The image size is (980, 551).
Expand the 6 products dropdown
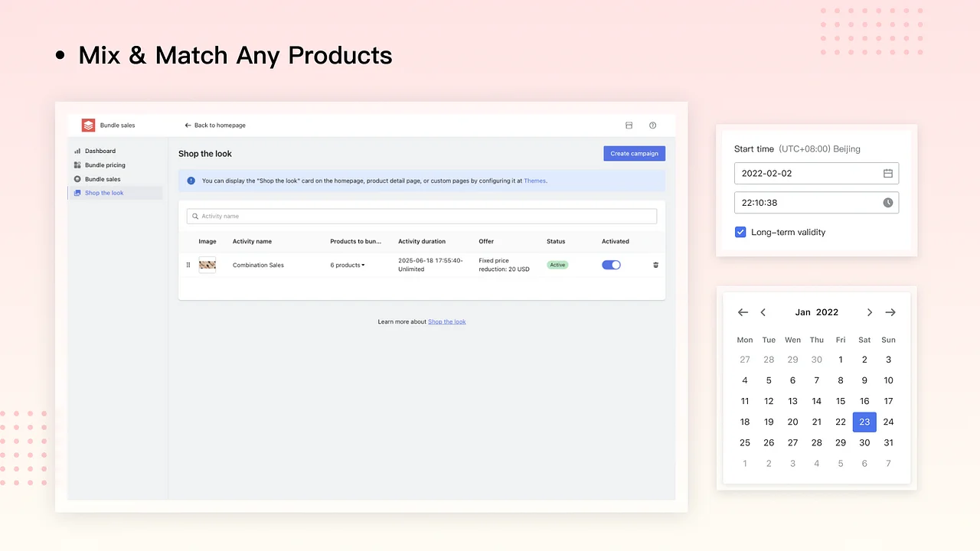pyautogui.click(x=347, y=265)
